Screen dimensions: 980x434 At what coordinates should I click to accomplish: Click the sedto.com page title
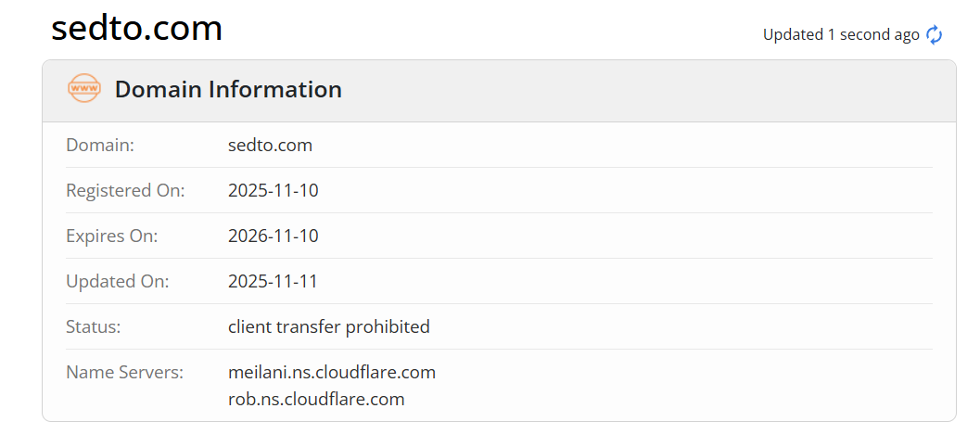pyautogui.click(x=136, y=29)
